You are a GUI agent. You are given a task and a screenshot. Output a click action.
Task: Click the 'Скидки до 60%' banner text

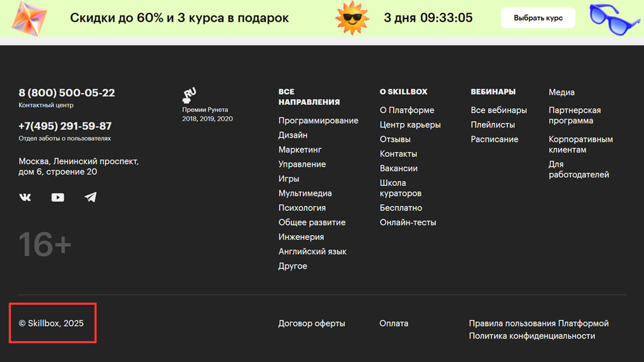[179, 18]
